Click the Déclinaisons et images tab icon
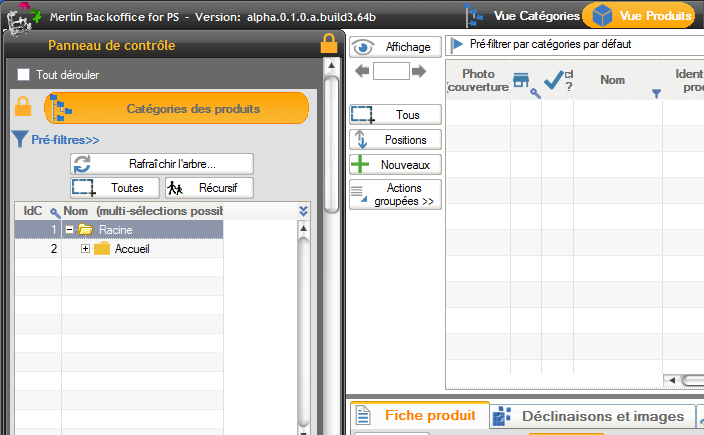704x435 pixels. (502, 416)
